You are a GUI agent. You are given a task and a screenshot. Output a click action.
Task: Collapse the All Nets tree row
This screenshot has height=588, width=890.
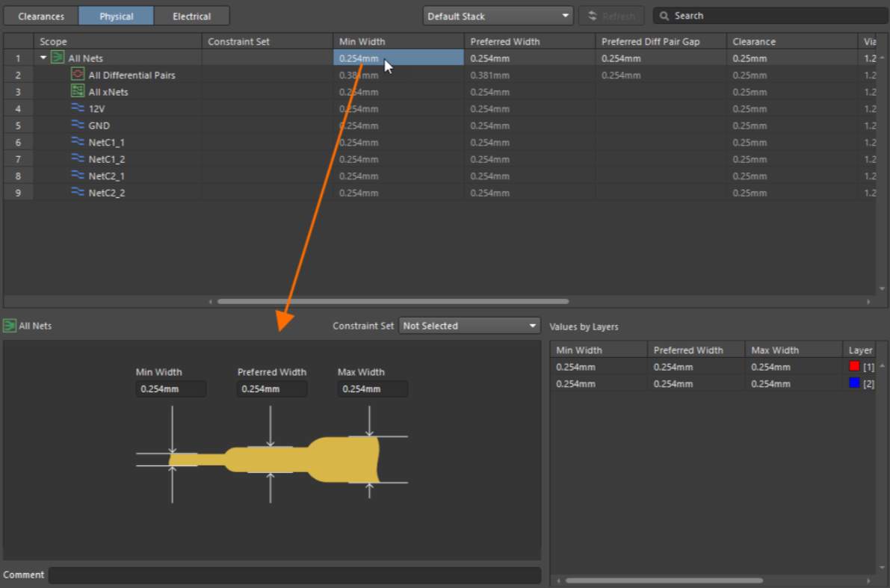tap(43, 58)
